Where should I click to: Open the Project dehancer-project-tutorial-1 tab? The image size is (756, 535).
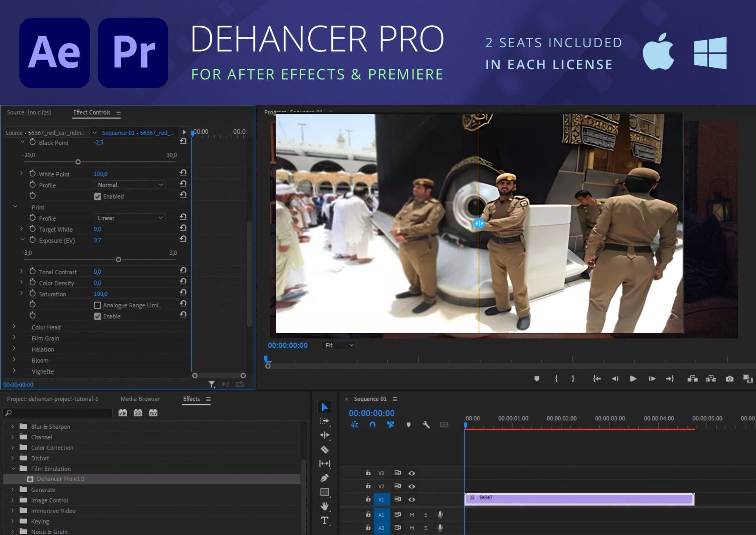click(52, 399)
